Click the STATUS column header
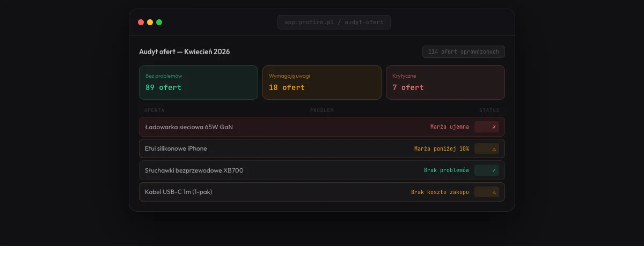Image resolution: width=644 pixels, height=268 pixels. [489, 110]
